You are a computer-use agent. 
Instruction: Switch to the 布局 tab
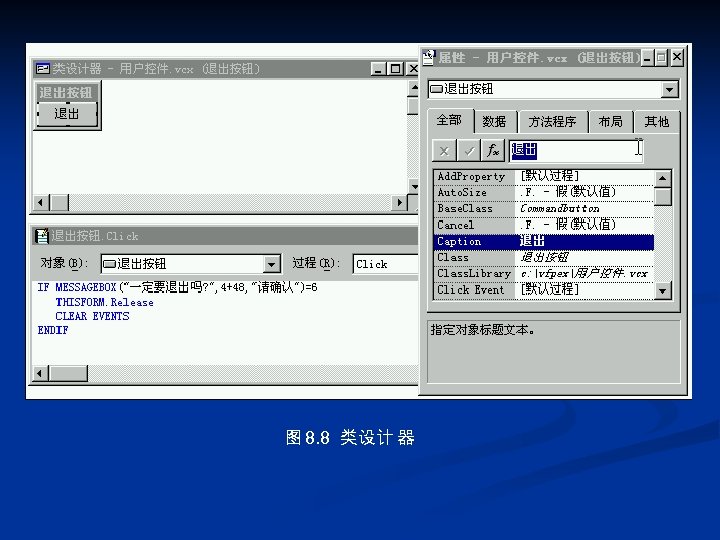pyautogui.click(x=610, y=122)
